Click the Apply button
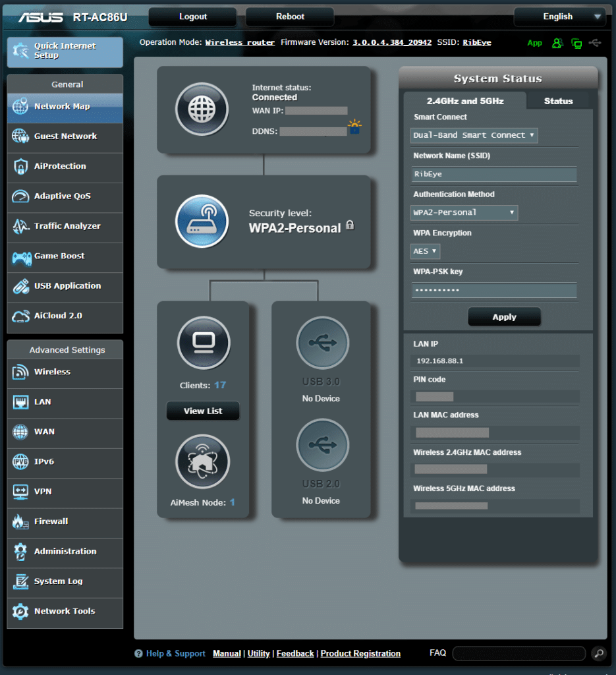 click(504, 316)
